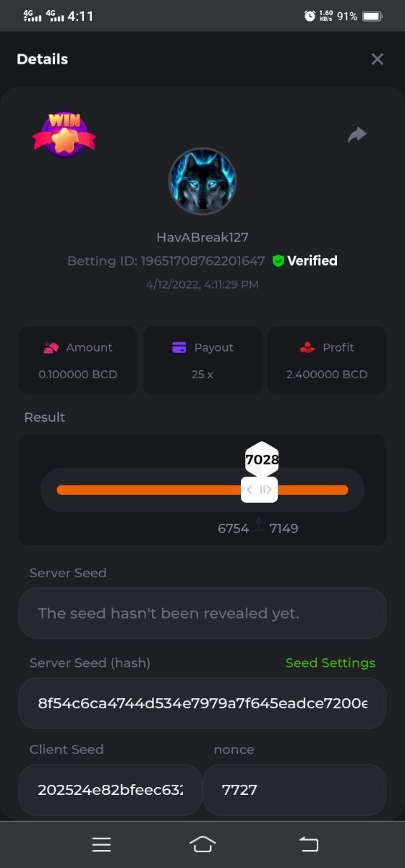Tap the Client Seed field

pos(110,790)
